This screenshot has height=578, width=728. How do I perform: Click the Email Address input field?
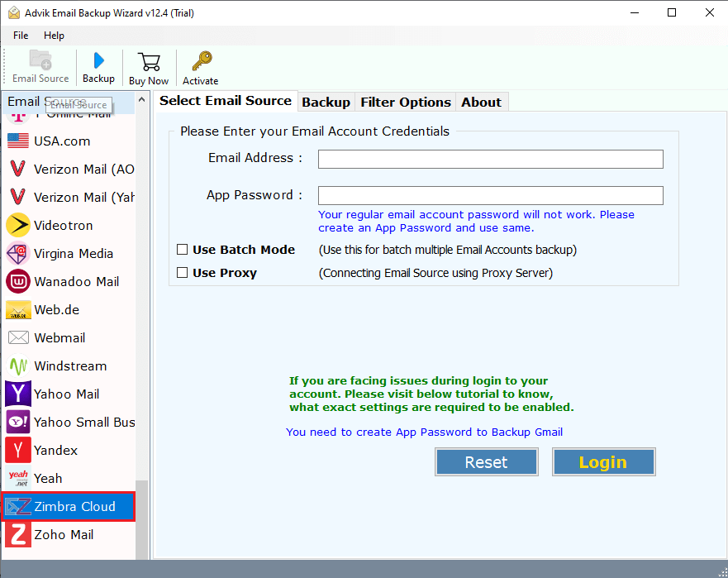tap(490, 159)
